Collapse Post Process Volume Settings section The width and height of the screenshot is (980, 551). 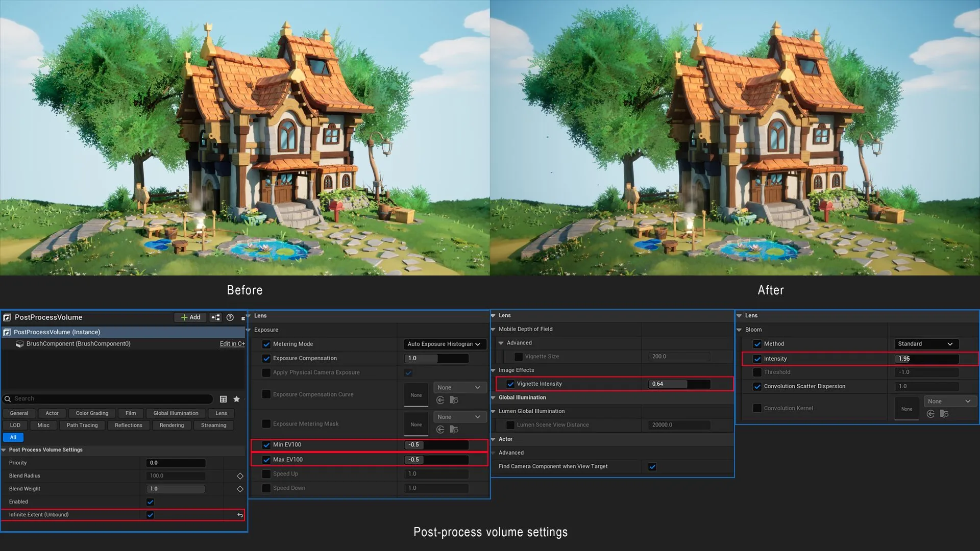point(4,450)
